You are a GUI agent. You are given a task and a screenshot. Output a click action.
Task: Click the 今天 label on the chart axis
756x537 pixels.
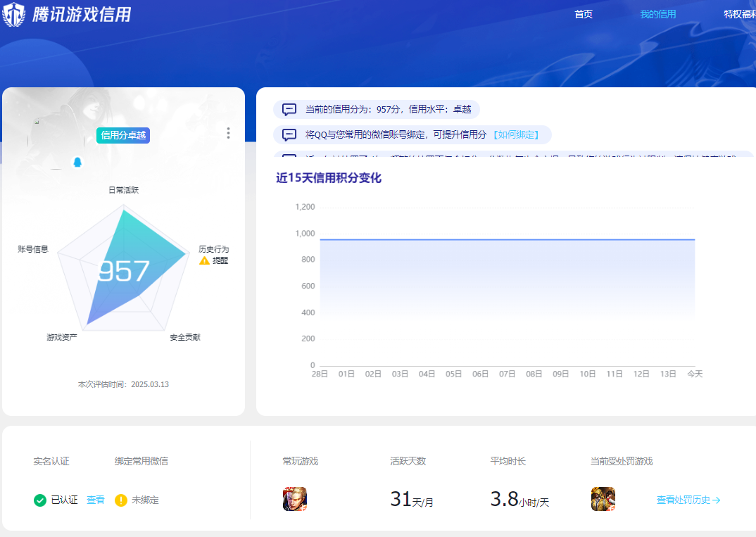click(x=695, y=374)
